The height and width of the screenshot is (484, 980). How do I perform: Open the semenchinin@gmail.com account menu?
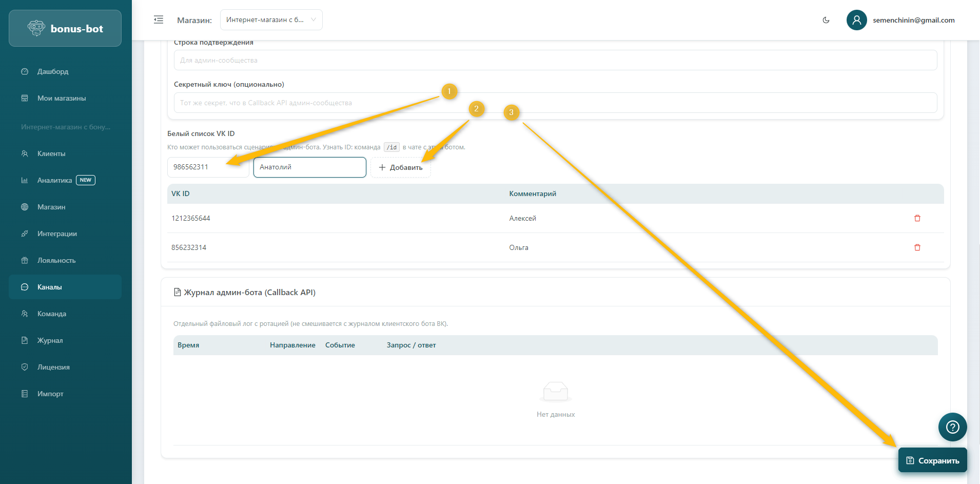(913, 20)
